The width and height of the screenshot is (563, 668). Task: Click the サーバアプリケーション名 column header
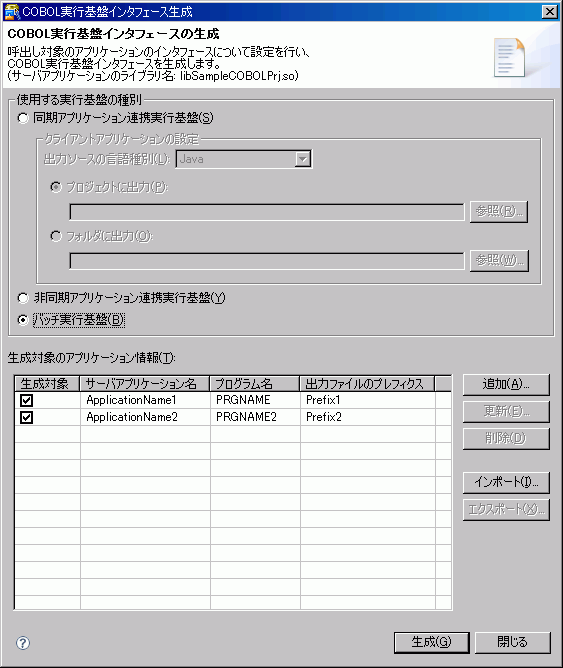[x=145, y=384]
